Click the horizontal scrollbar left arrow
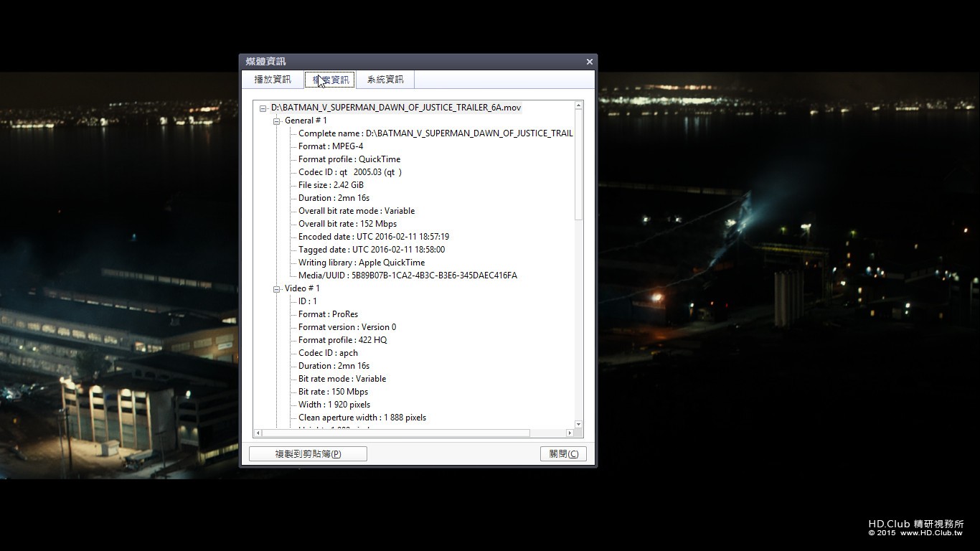Viewport: 980px width, 551px height. [x=258, y=433]
